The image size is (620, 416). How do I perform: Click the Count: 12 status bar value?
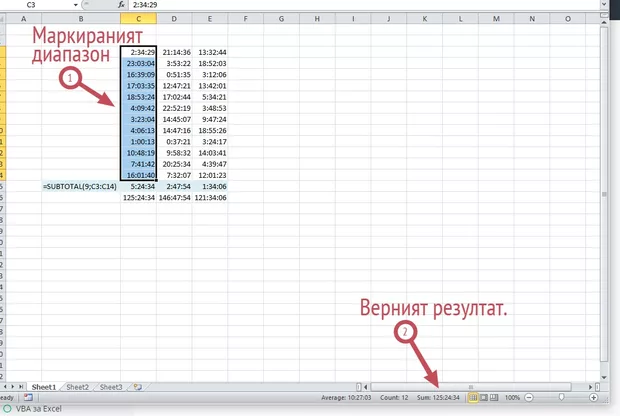coord(394,397)
